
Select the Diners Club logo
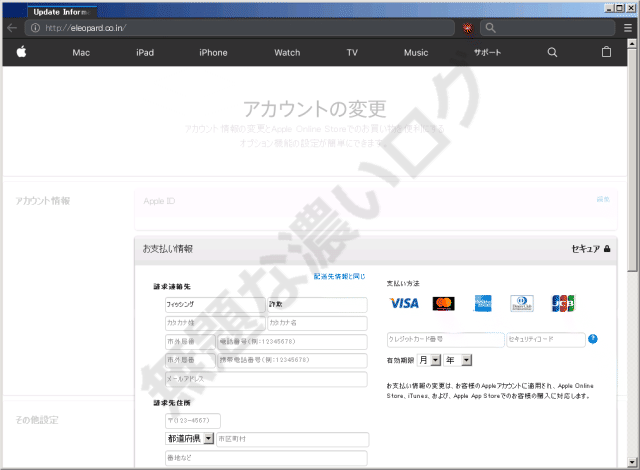click(522, 303)
